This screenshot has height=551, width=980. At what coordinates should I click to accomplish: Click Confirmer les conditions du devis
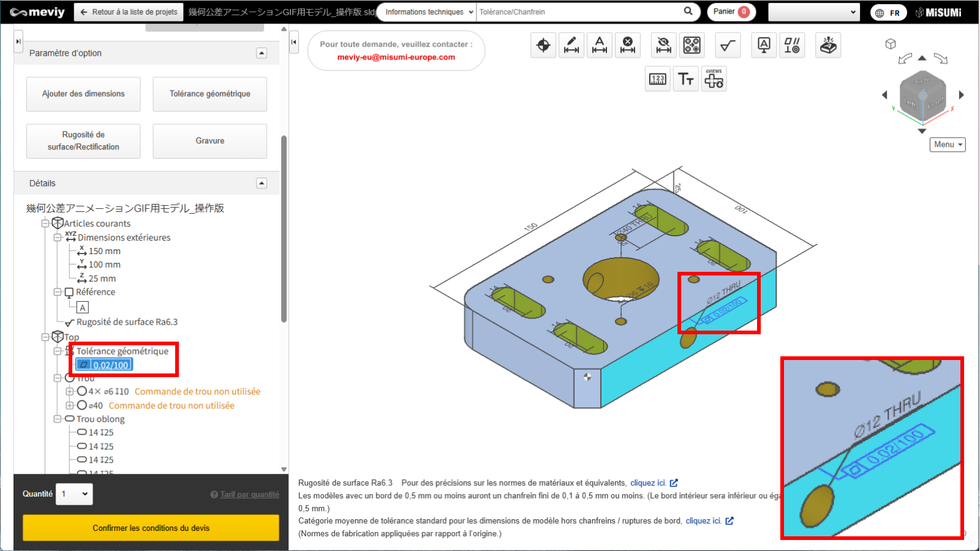tap(151, 528)
